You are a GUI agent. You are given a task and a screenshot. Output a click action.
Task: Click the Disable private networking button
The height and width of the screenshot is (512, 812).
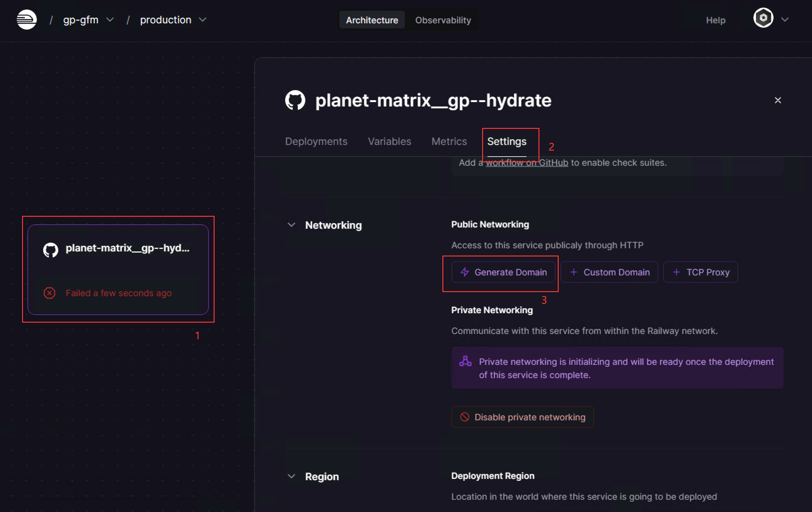point(522,417)
